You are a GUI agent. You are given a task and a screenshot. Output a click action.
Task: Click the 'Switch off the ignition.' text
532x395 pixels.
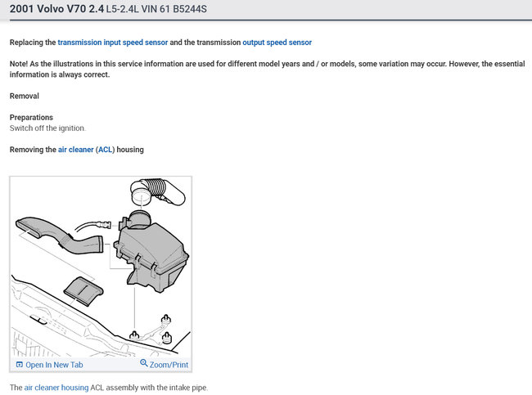(47, 128)
